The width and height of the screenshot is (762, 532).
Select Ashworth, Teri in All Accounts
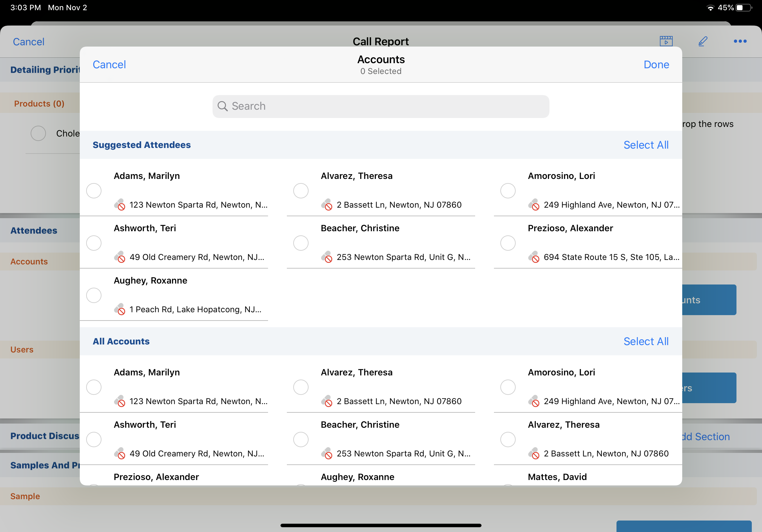(x=94, y=440)
